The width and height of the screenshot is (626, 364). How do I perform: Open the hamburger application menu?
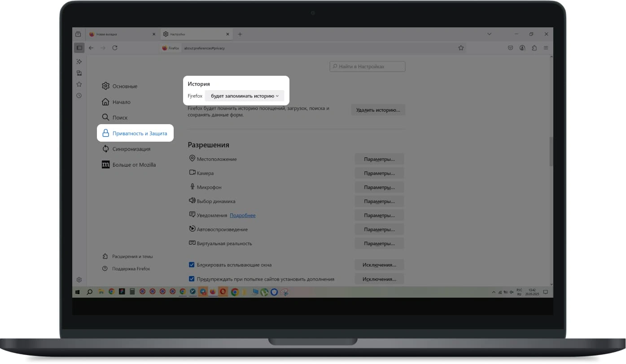coord(546,48)
